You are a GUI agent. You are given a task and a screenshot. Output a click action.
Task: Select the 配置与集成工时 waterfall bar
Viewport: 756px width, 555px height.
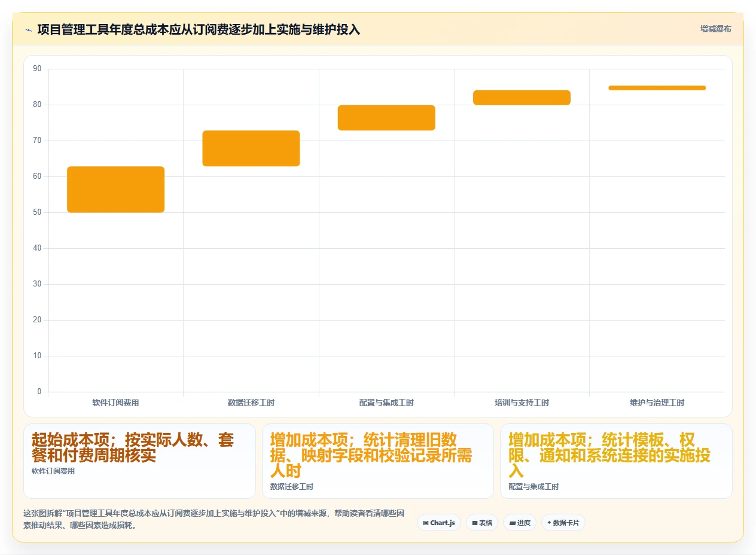coord(386,118)
